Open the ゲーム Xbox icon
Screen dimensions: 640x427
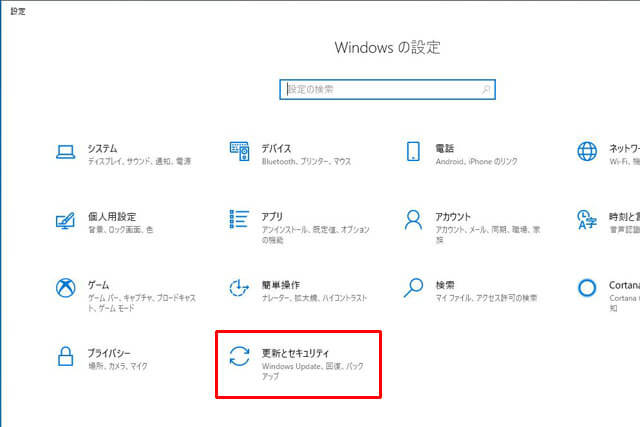pos(65,288)
